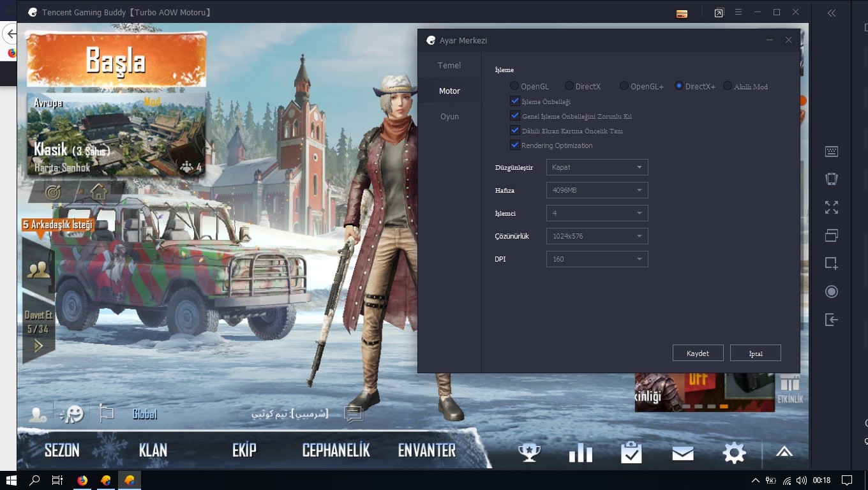Open the game settings gear icon
Screen dimensions: 868x490
734,452
